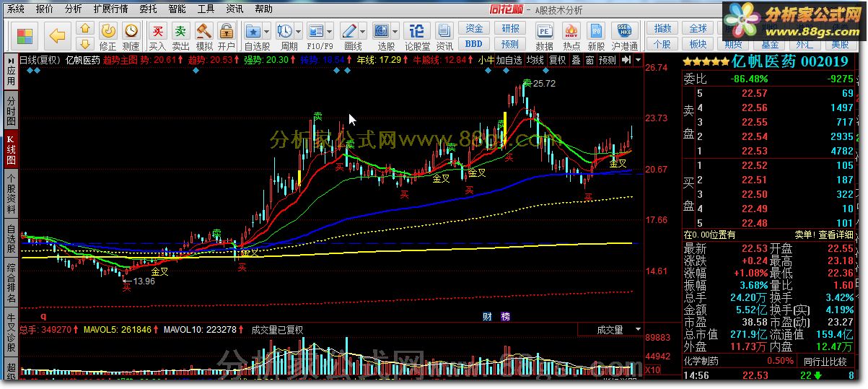Click the 研报 research report button
868x389 pixels.
(510, 28)
